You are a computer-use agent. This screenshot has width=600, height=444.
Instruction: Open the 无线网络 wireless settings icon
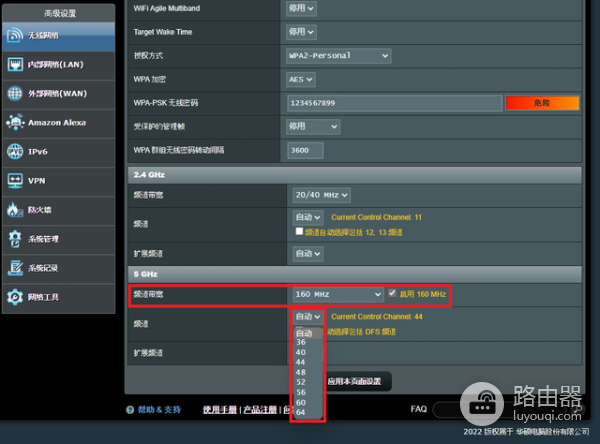[x=15, y=36]
